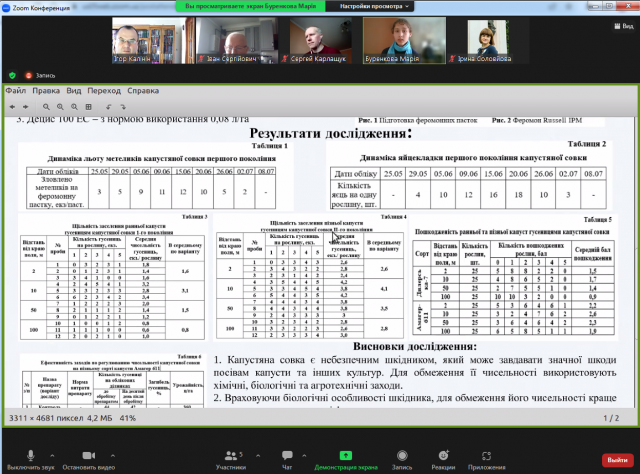Image resolution: width=640 pixels, height=474 pixels.
Task: Click the Zoom Конференция logo icon
Action: 6,7
